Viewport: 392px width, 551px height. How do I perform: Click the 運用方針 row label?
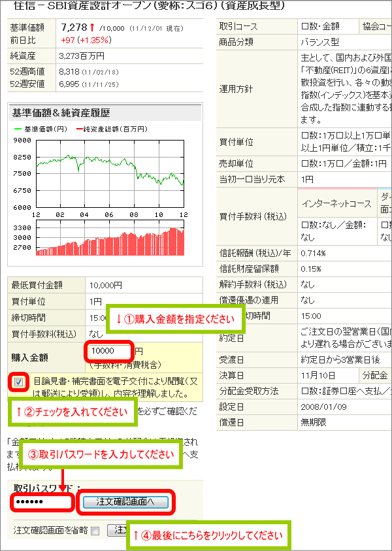tap(236, 90)
